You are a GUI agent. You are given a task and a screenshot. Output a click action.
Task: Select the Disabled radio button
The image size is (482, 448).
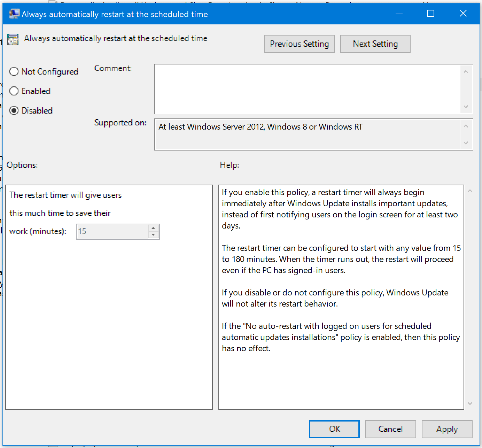(14, 110)
